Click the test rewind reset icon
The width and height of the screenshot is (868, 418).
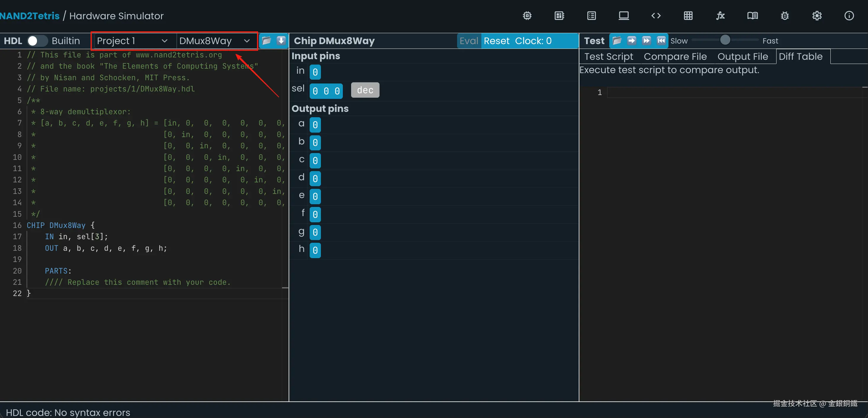pos(661,41)
